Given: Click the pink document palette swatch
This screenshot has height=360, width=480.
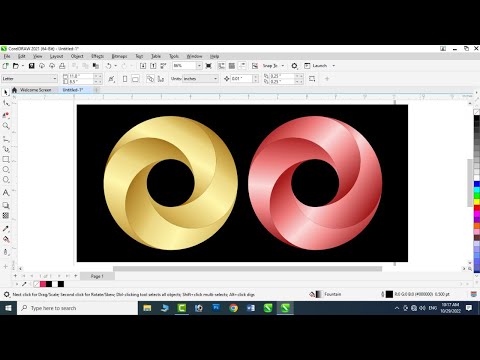Looking at the screenshot, I should tap(43, 284).
